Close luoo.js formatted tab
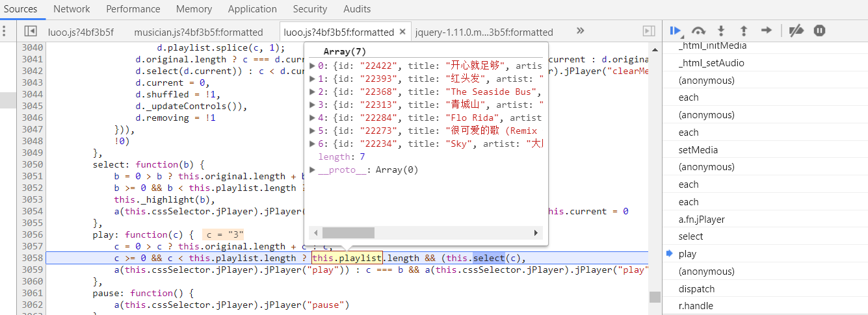The width and height of the screenshot is (868, 315). (402, 31)
